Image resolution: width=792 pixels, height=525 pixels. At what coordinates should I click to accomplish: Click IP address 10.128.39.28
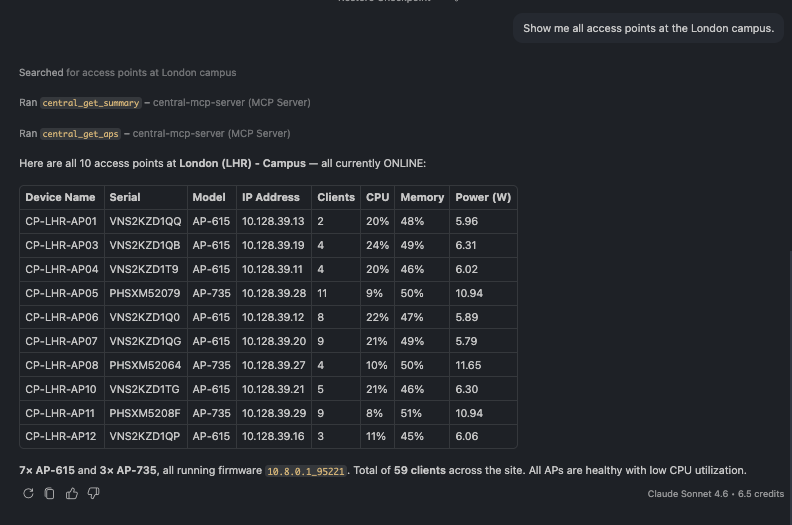(274, 293)
